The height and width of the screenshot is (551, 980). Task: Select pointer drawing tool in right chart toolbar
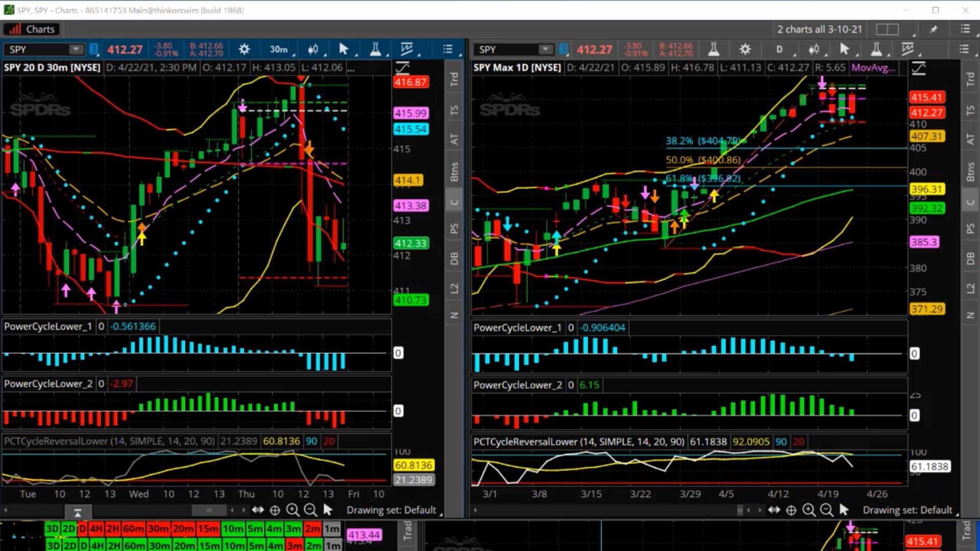[x=844, y=49]
